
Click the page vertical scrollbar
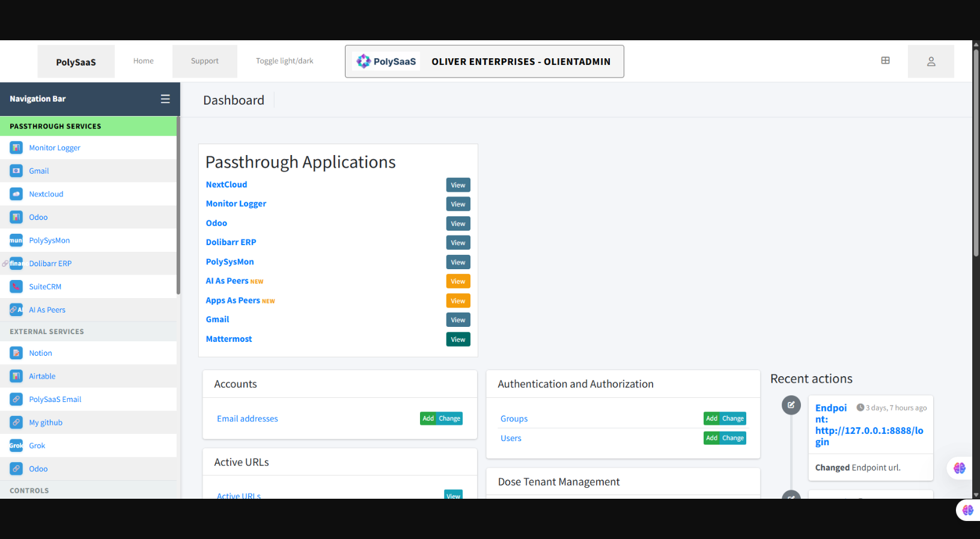pyautogui.click(x=976, y=153)
